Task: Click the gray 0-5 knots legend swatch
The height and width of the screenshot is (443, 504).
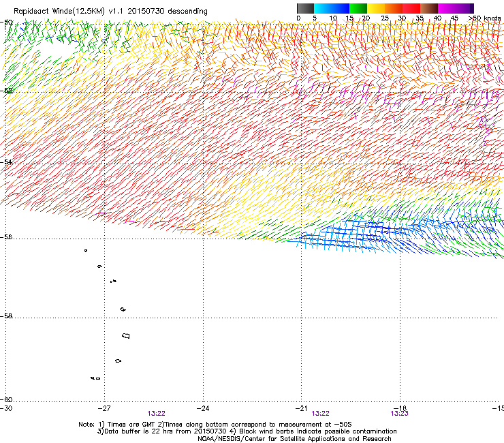Action: tap(305, 8)
